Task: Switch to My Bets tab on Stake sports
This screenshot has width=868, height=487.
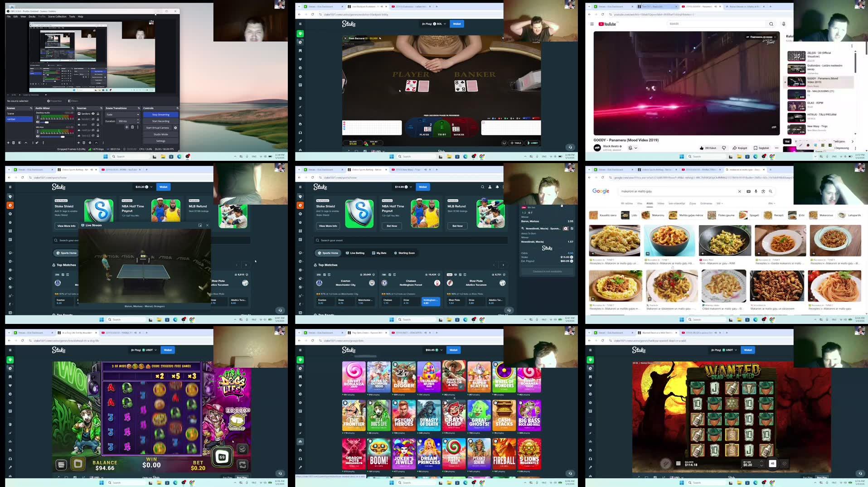Action: (379, 253)
